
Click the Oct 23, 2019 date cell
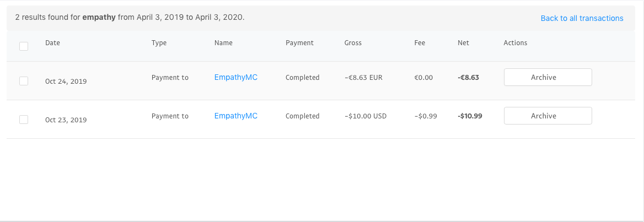coord(66,120)
